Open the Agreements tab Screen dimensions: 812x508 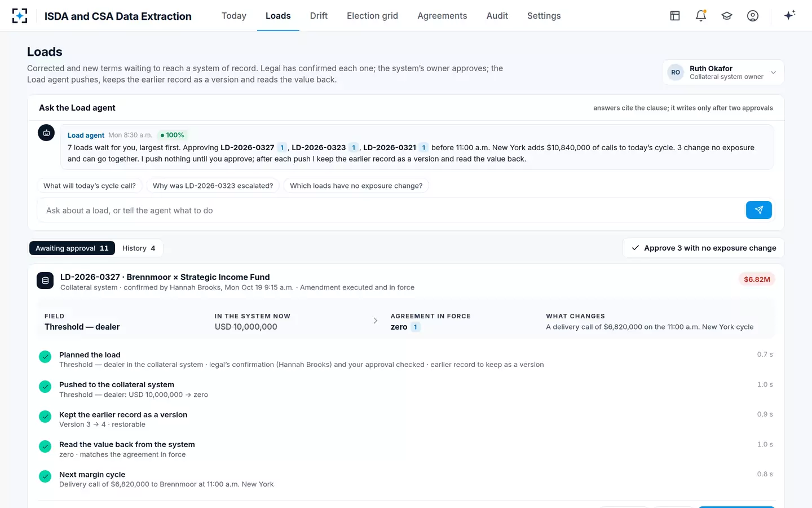[x=442, y=16]
